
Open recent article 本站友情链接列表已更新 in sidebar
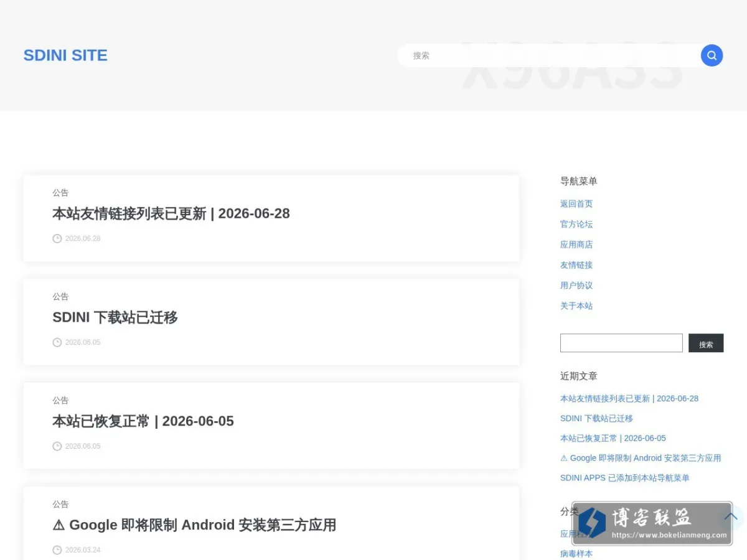(x=629, y=398)
